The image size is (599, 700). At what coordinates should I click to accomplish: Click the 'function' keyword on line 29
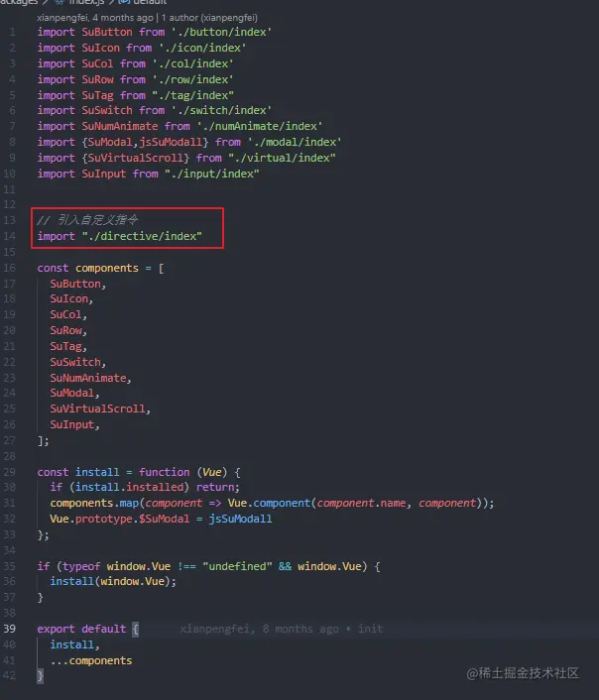coord(165,472)
